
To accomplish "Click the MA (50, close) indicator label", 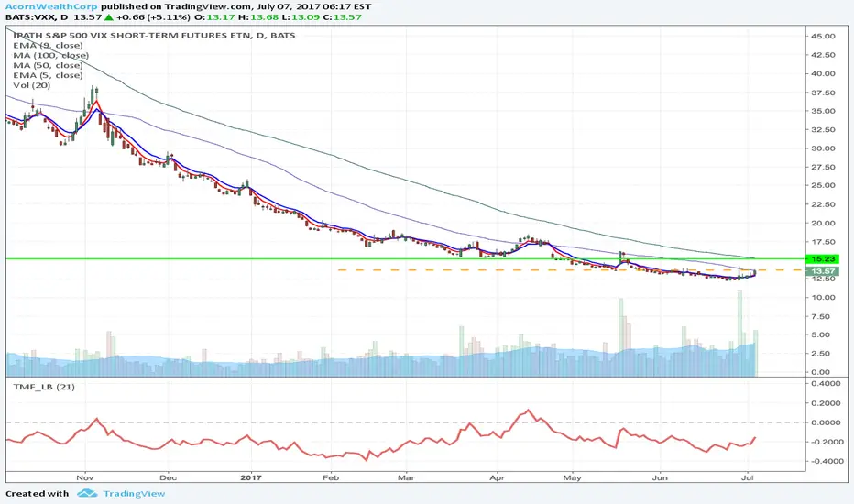I will (x=48, y=65).
